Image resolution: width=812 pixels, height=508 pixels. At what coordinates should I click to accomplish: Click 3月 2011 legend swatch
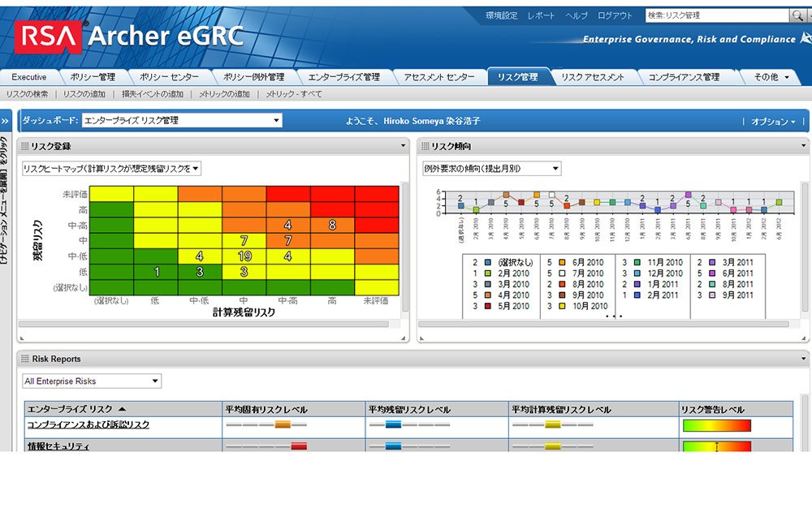coord(712,262)
